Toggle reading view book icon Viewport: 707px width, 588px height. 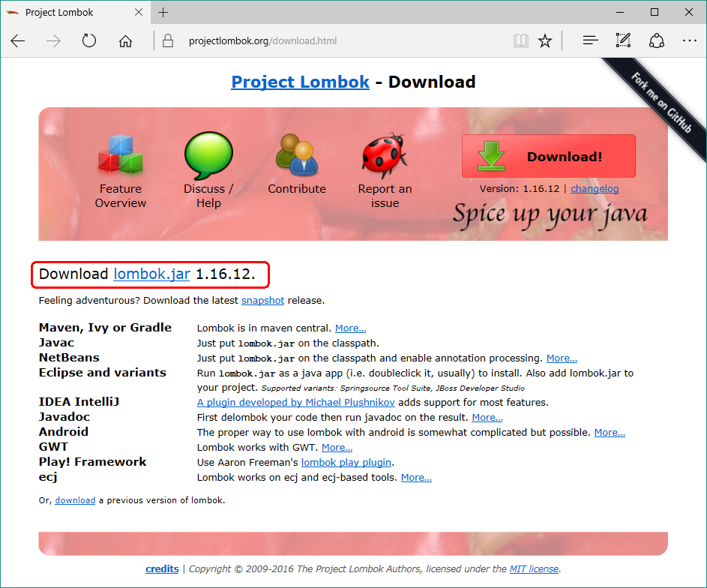[x=521, y=41]
